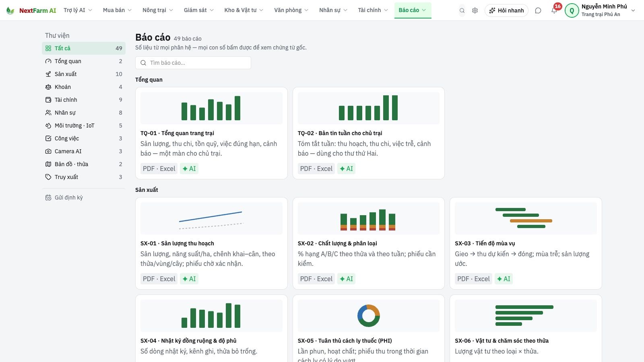Image resolution: width=644 pixels, height=362 pixels.
Task: Expand the Trợ lý AI menu
Action: (78, 10)
